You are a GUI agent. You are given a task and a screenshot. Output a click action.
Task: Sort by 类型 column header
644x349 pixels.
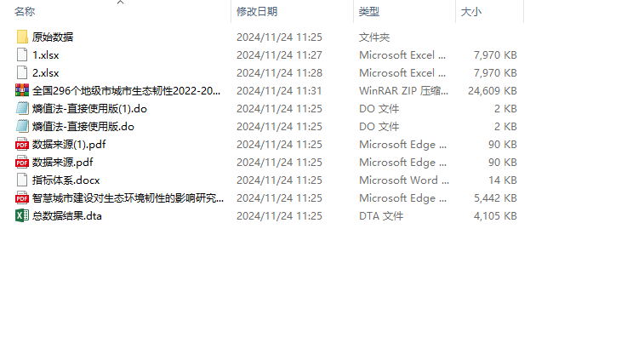(x=369, y=12)
